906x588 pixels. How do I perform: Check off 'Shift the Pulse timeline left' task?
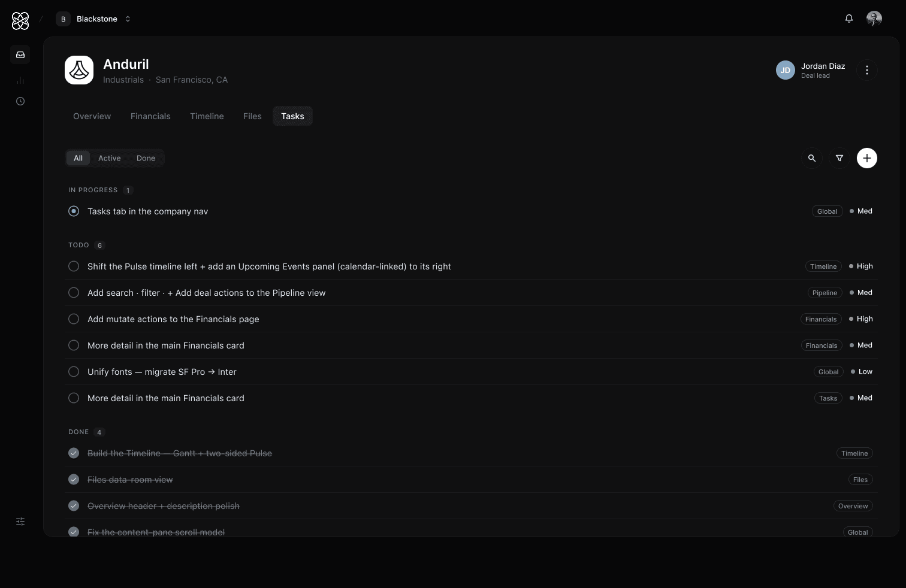pos(74,266)
